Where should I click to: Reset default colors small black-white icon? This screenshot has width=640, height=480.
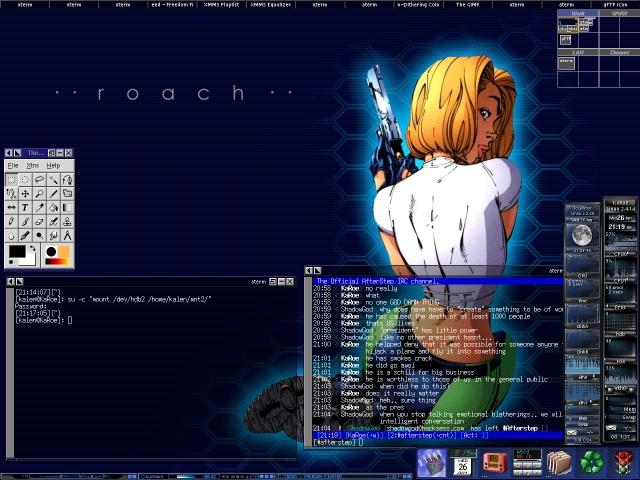point(11,262)
